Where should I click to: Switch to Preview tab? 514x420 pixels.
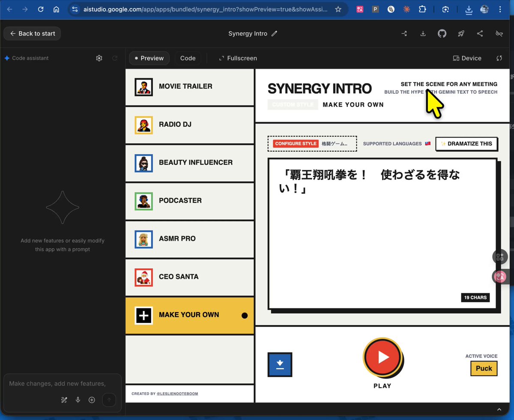(149, 58)
